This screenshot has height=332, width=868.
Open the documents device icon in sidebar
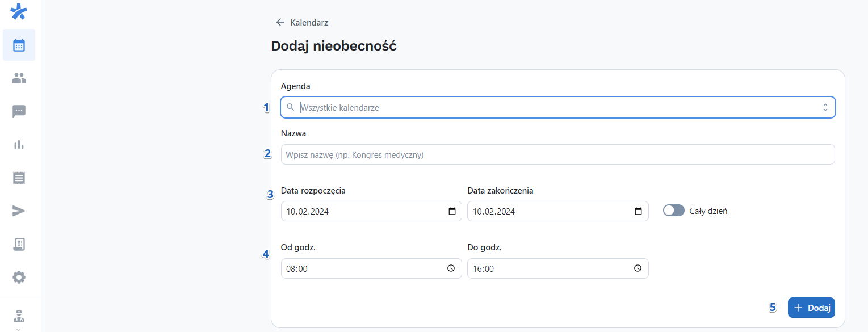click(19, 244)
